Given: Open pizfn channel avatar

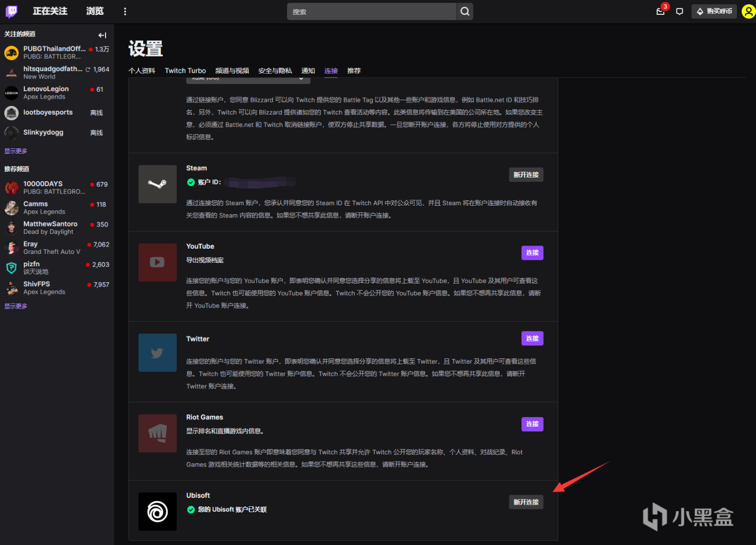Looking at the screenshot, I should click(12, 268).
